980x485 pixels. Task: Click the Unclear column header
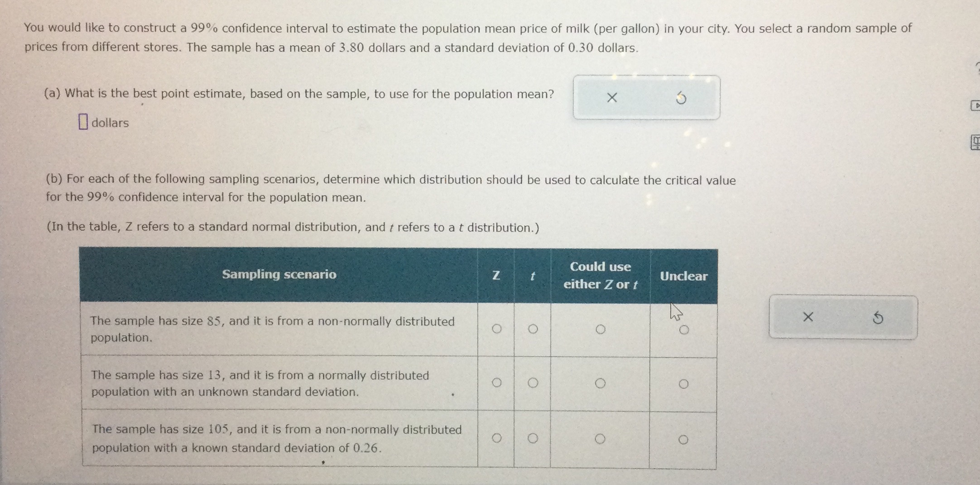coord(684,275)
